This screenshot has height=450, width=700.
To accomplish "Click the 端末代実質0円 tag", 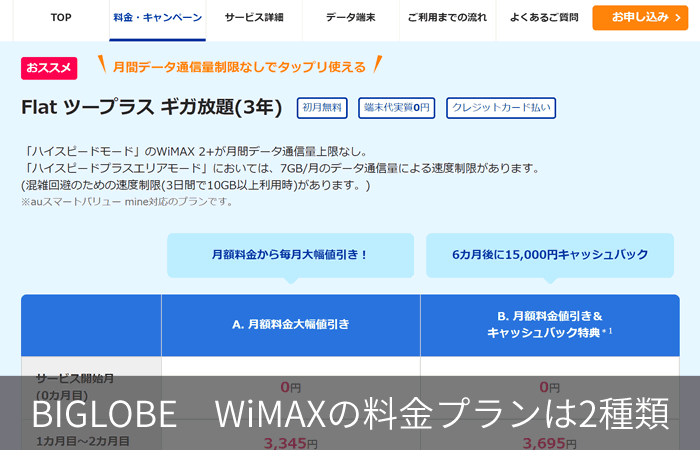I will coord(396,108).
